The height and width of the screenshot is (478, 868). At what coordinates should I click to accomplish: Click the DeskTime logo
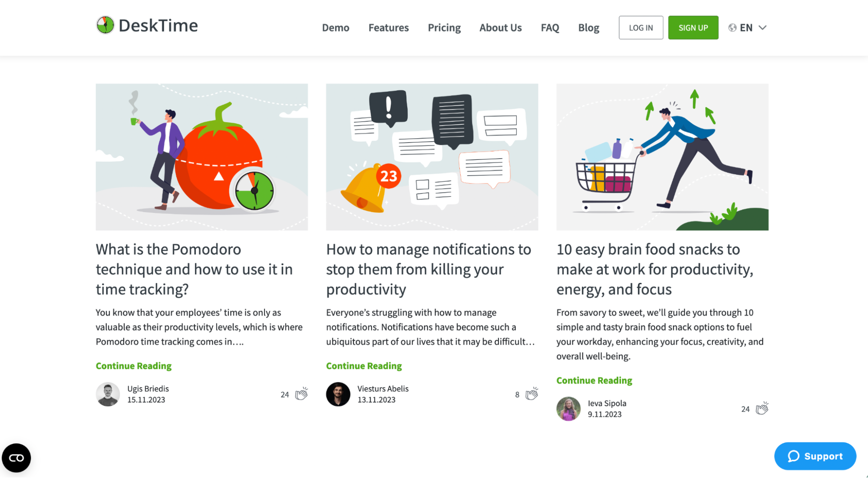pos(146,25)
